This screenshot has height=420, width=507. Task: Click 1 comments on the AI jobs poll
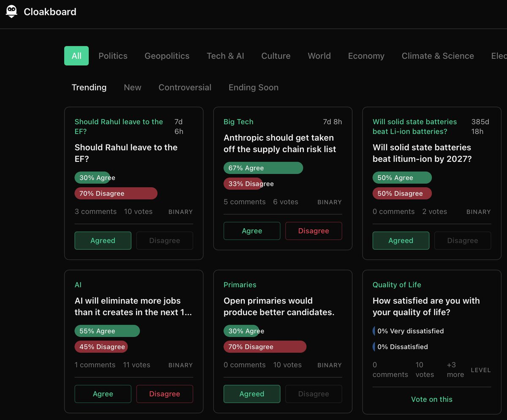(x=95, y=365)
